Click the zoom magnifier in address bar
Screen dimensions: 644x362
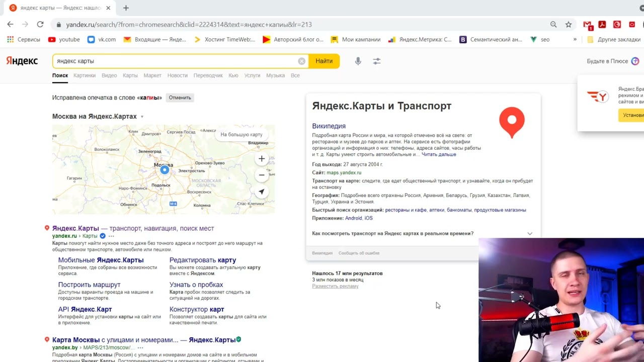[553, 24]
